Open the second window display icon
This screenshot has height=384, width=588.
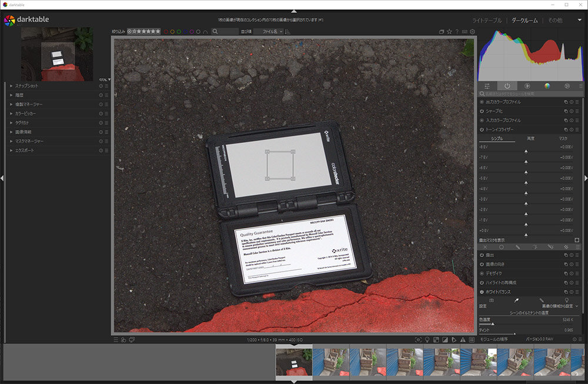[x=132, y=340]
